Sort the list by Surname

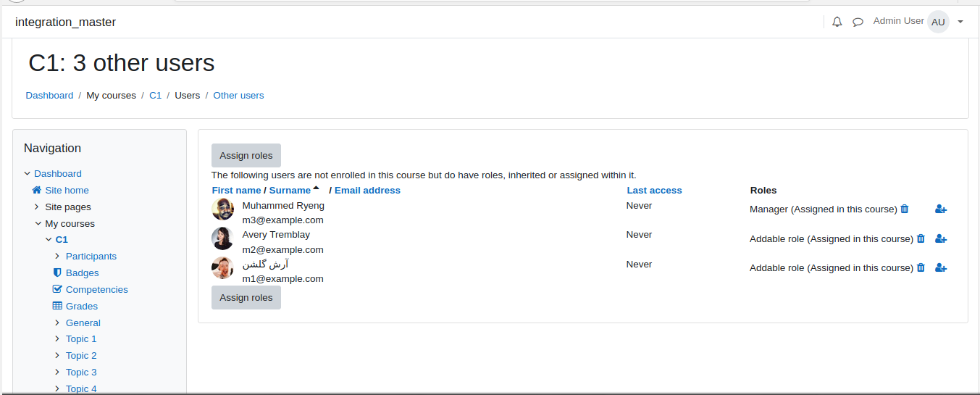click(x=290, y=190)
